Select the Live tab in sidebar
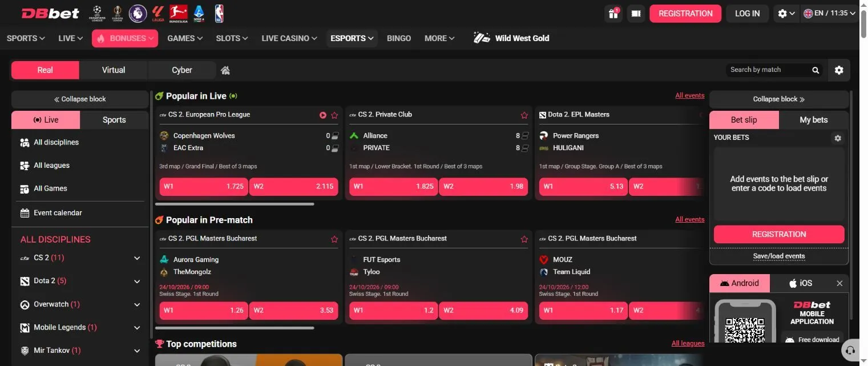 tap(46, 120)
